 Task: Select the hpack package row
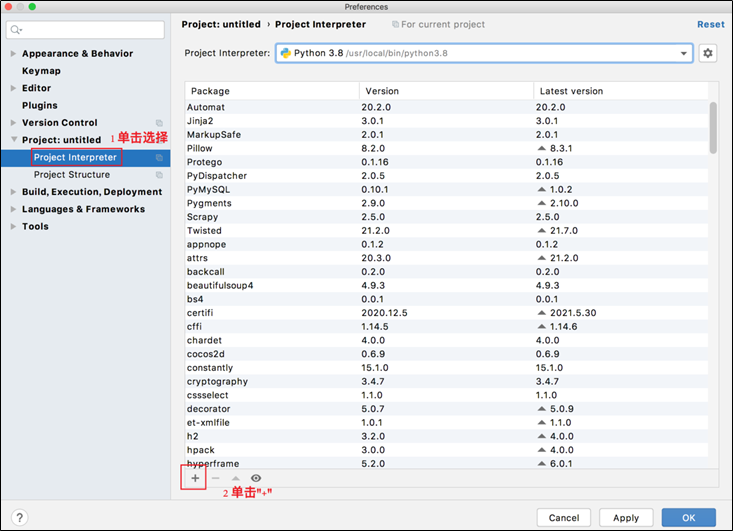[446, 450]
